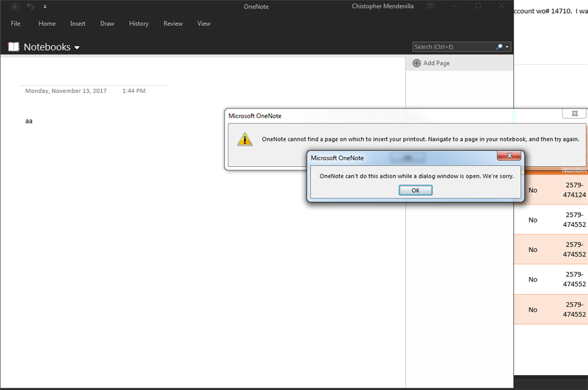Click the Notebooks book icon
Viewport: 588px width, 390px height.
[14, 47]
